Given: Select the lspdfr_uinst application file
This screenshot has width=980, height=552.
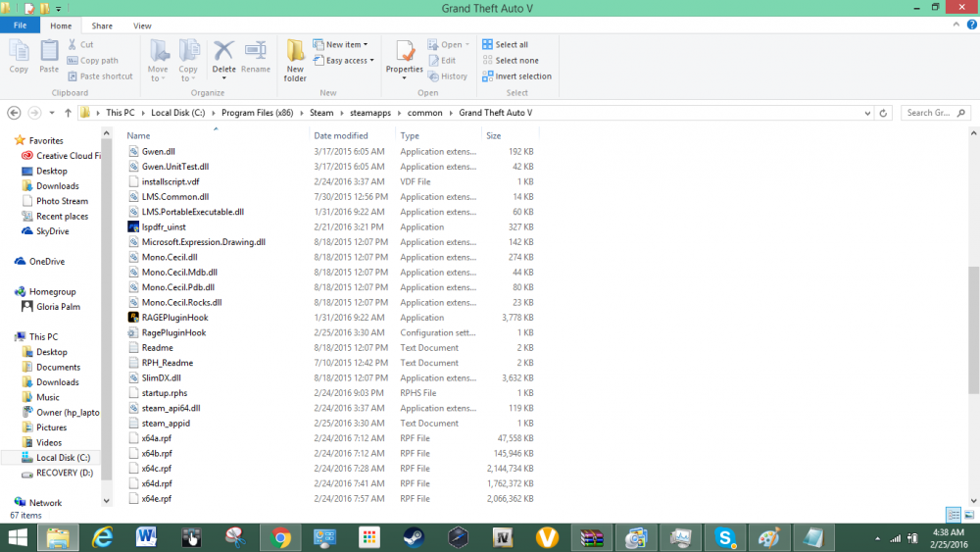Looking at the screenshot, I should 163,226.
